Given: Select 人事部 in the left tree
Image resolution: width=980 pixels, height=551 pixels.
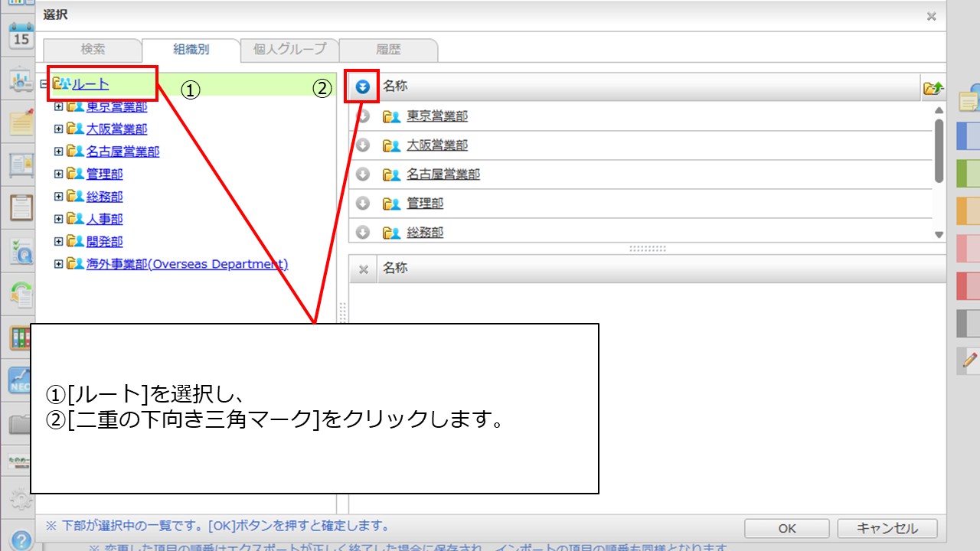Looking at the screenshot, I should point(104,219).
